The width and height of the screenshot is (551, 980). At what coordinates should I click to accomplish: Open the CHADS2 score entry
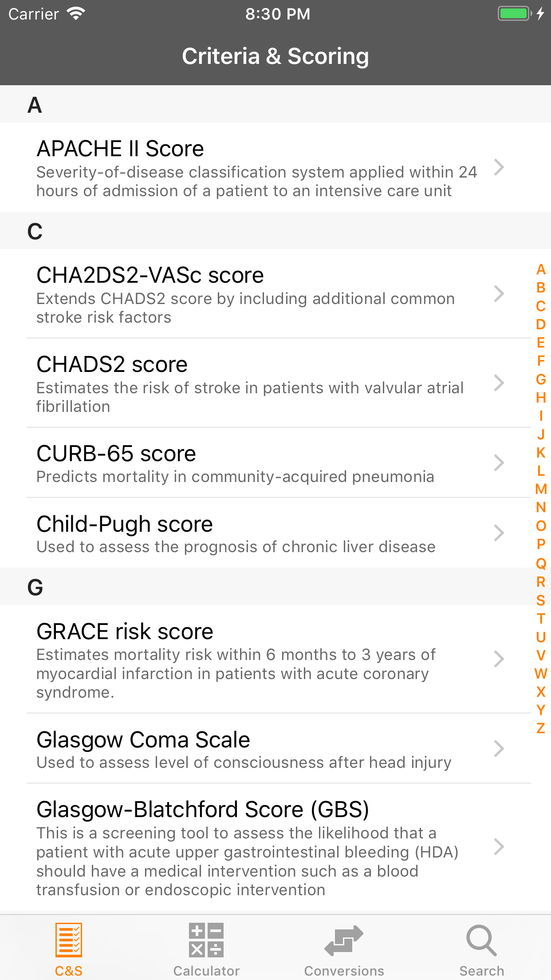click(x=248, y=383)
